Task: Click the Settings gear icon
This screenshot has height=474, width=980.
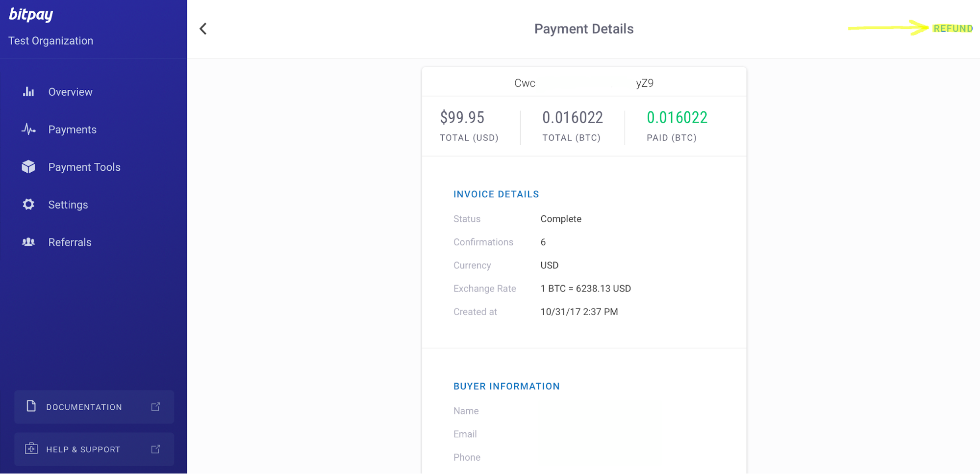Action: click(28, 204)
